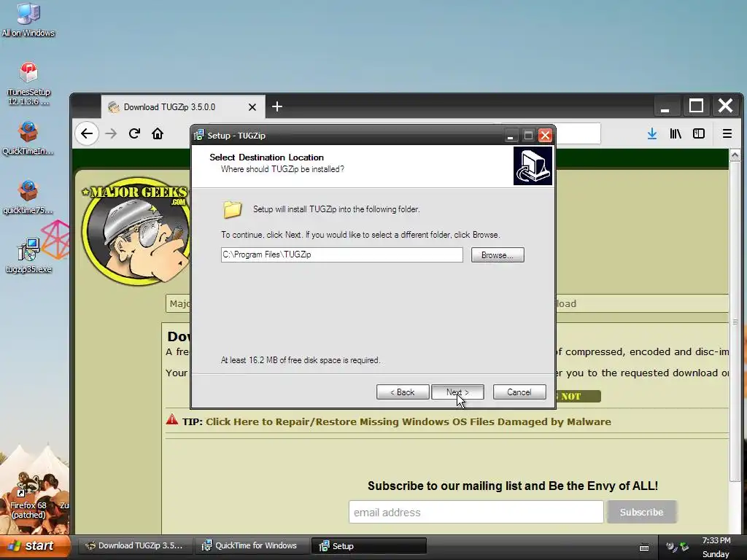Click the page scrollbar up arrow
The width and height of the screenshot is (747, 560).
[735, 155]
